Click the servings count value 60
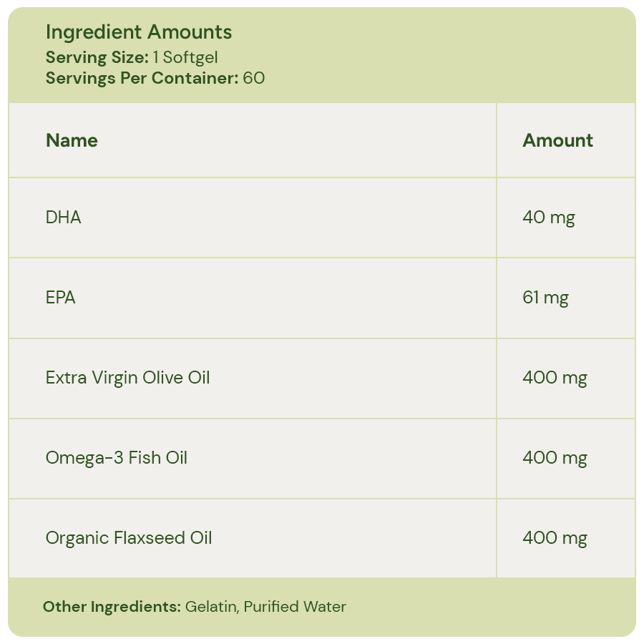Viewport: 644px width, 644px height. click(x=254, y=78)
